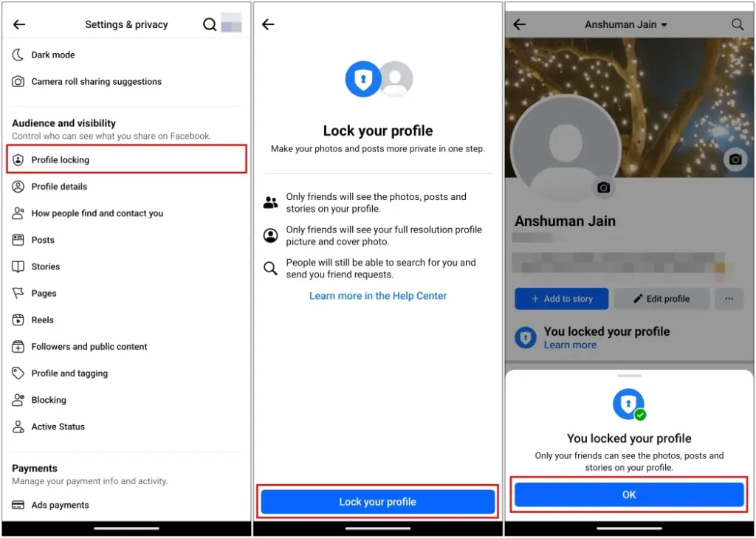Follow Learn more in the Help Center link
756x538 pixels.
[378, 296]
